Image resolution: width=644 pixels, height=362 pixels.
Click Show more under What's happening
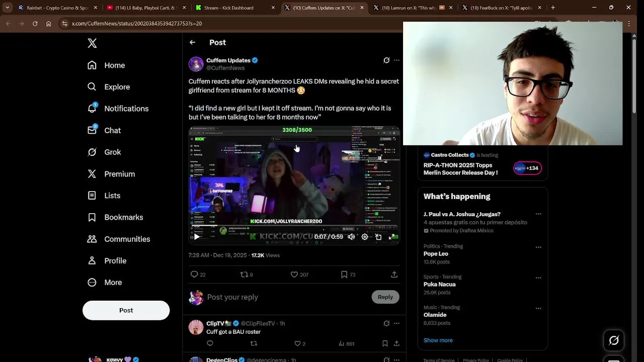pyautogui.click(x=438, y=340)
